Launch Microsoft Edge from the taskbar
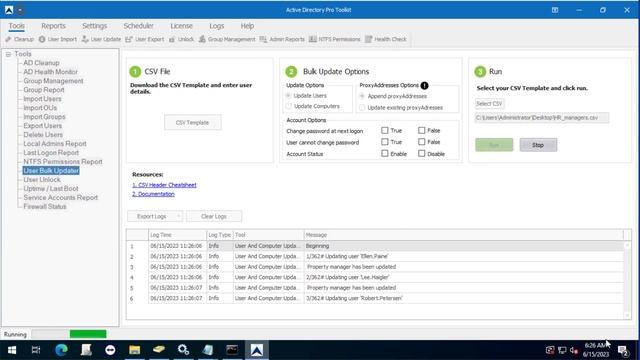640x360 pixels. (61, 350)
